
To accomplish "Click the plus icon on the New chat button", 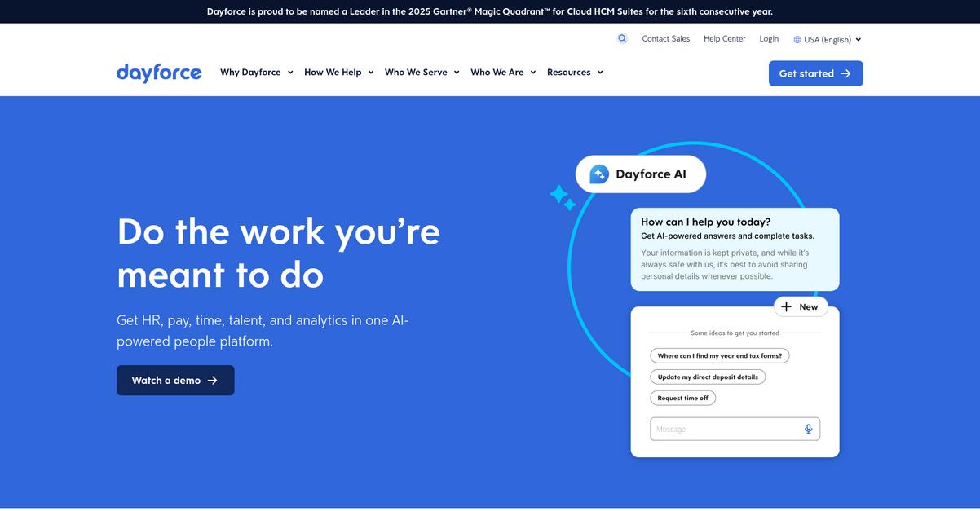I will (x=786, y=306).
